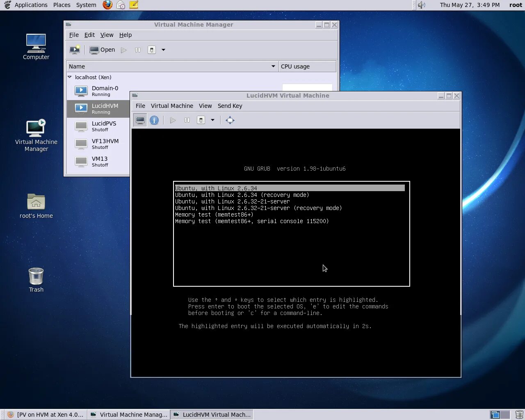Select VF13HVM in the VM list
525x420 pixels.
pyautogui.click(x=98, y=144)
